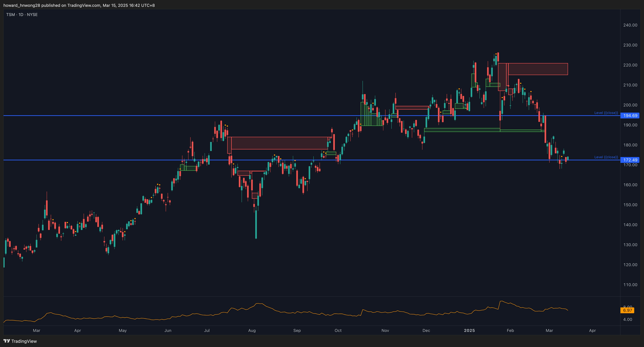Select the orange 6.97 indicator value tag
Viewport: 644px width, 347px height.
click(627, 310)
